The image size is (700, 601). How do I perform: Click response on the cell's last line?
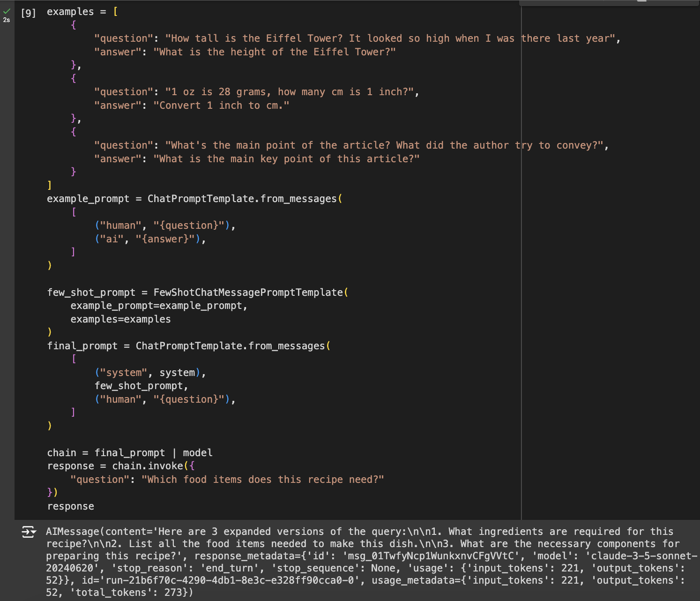point(70,506)
